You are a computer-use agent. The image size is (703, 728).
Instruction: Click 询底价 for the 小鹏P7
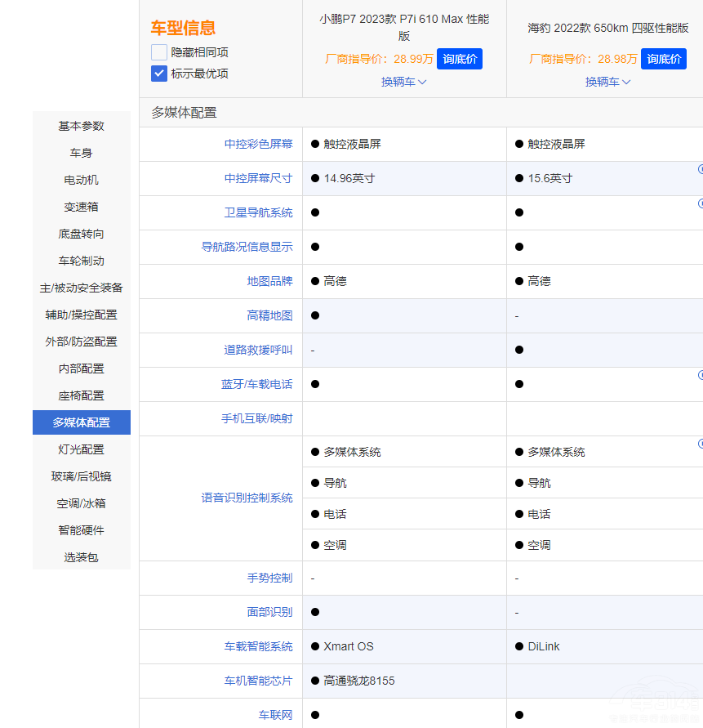point(459,58)
